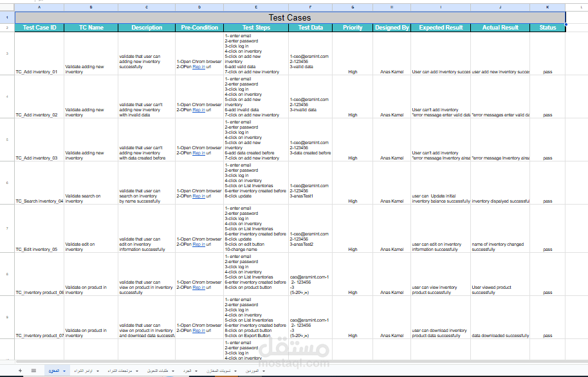Select data downloaded successfully cell
588x377 pixels.
(501, 317)
